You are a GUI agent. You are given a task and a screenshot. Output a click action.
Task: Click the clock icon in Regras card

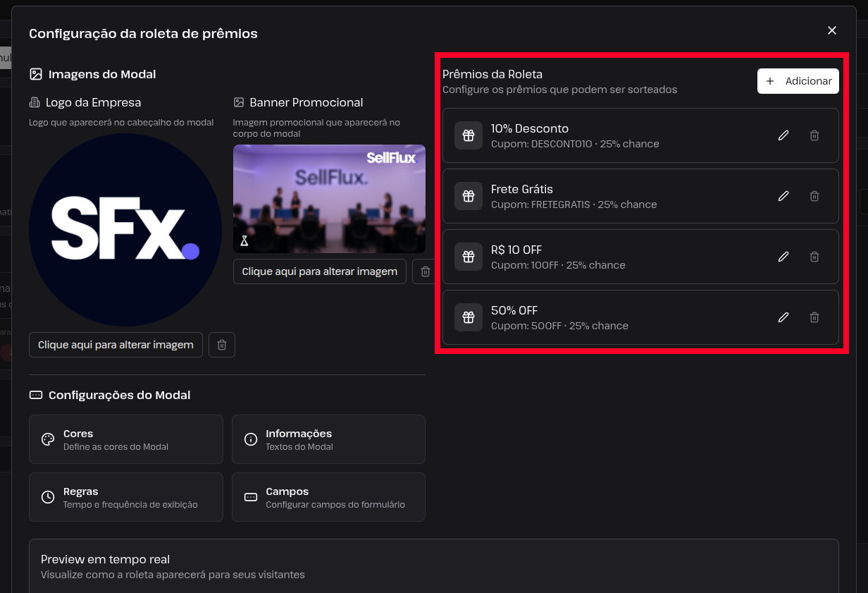click(x=48, y=497)
